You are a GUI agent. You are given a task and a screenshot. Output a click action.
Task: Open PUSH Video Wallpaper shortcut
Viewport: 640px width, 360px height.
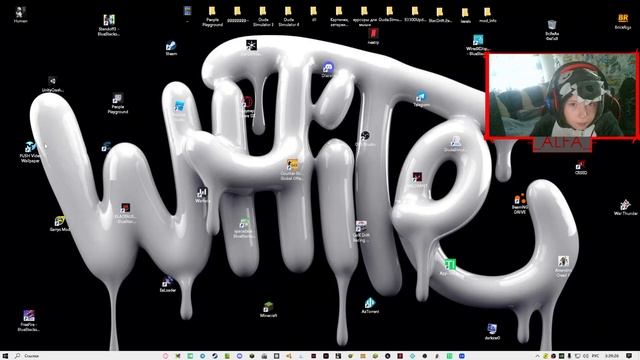30,152
